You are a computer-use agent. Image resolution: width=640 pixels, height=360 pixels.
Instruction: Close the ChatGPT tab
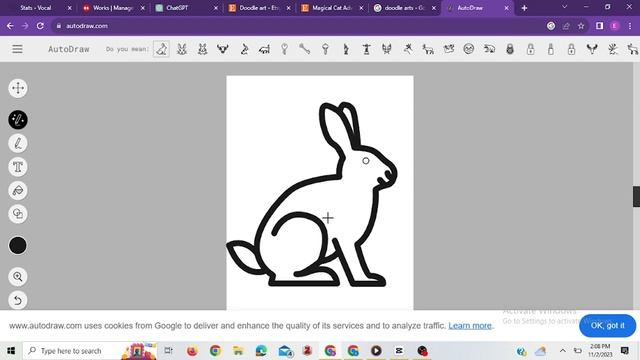coord(216,8)
